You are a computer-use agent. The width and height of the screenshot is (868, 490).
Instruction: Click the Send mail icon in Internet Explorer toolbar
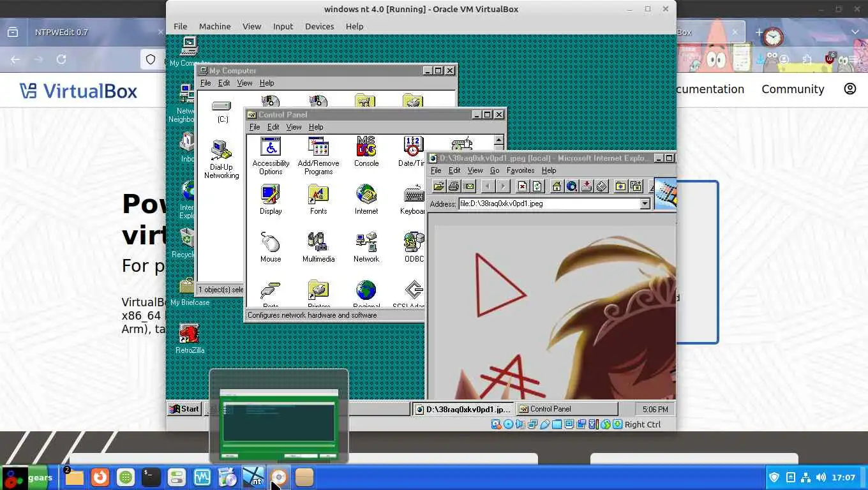coord(469,186)
